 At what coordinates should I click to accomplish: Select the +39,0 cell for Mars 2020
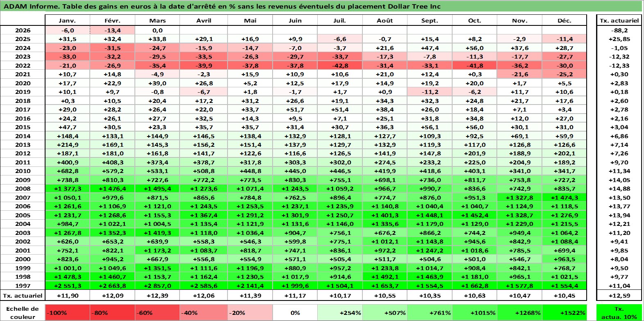tap(157, 83)
